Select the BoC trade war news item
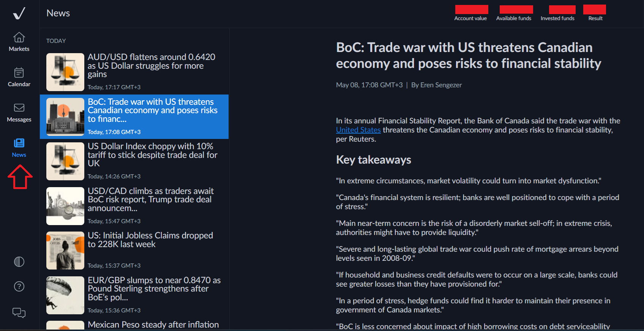 point(153,110)
